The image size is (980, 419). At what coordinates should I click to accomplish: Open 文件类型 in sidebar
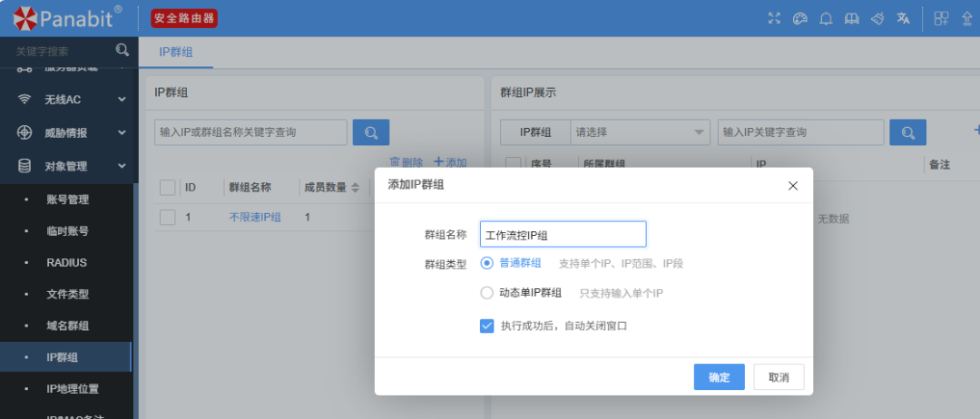click(67, 294)
